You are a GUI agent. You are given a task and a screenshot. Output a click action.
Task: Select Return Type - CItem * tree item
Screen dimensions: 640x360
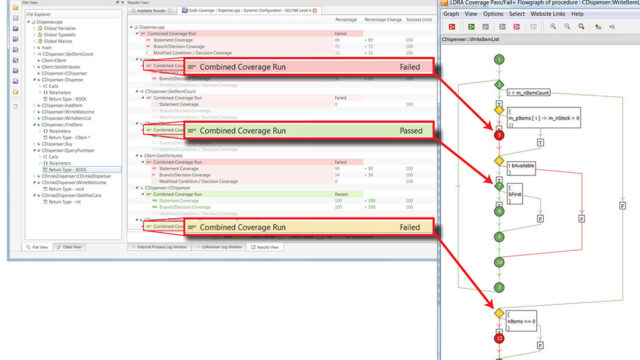pyautogui.click(x=69, y=138)
